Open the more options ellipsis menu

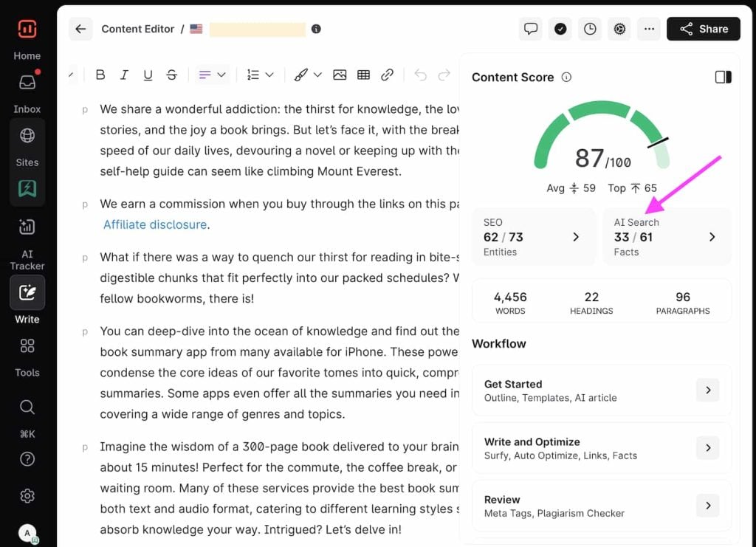(649, 29)
